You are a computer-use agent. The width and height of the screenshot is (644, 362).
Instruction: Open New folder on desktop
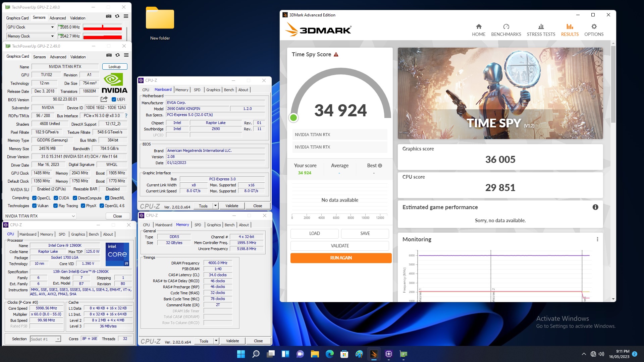pos(160,23)
